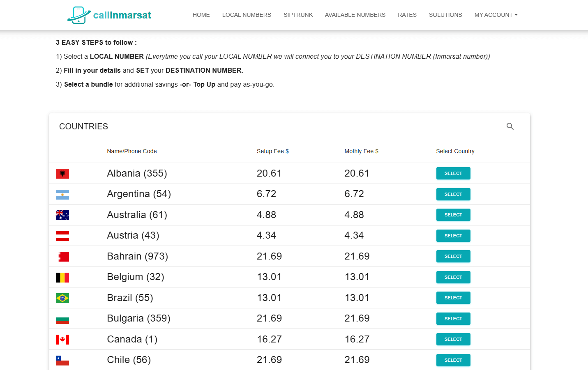
Task: Select Brazil as country
Action: coord(453,298)
